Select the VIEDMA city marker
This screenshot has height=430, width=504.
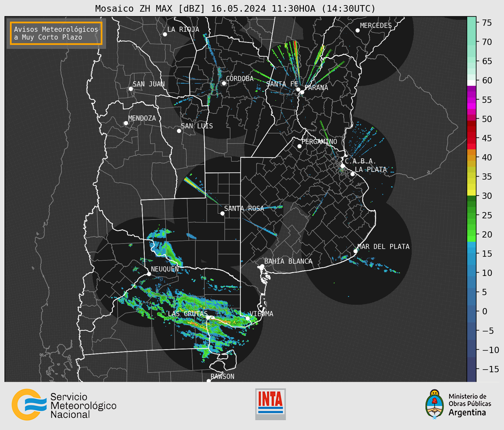click(247, 318)
